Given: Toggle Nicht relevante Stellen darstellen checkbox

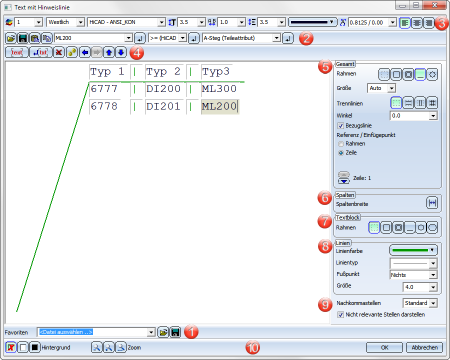Looking at the screenshot, I should click(340, 315).
